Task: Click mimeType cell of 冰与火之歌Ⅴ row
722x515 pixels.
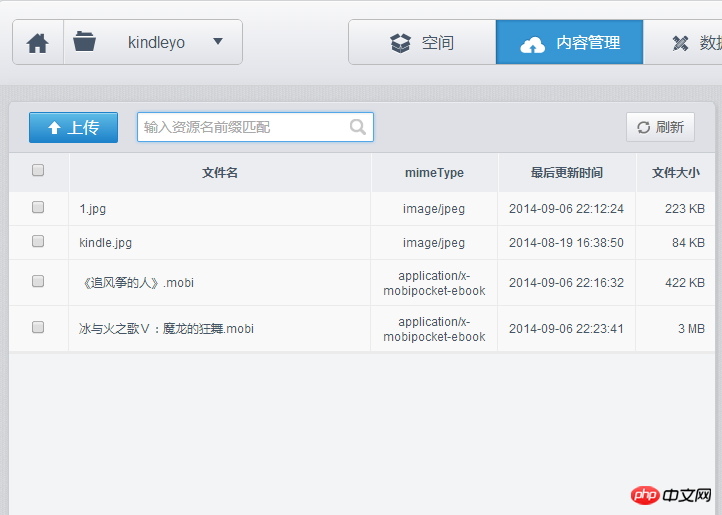Action: (x=434, y=329)
